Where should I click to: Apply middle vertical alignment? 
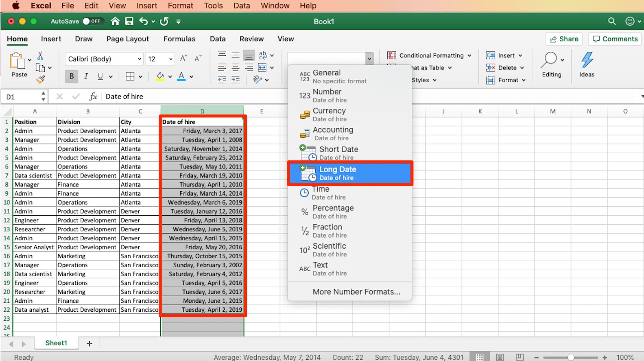[x=235, y=55]
